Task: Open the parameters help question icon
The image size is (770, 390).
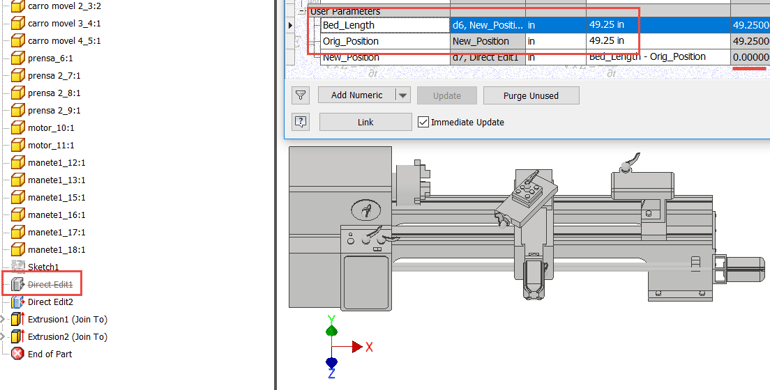Action: pyautogui.click(x=301, y=122)
